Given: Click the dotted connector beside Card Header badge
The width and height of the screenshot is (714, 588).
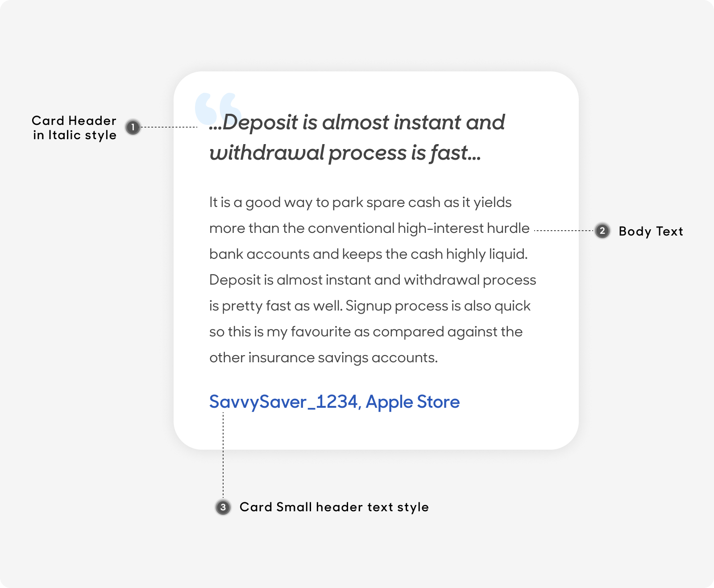Looking at the screenshot, I should click(x=169, y=127).
